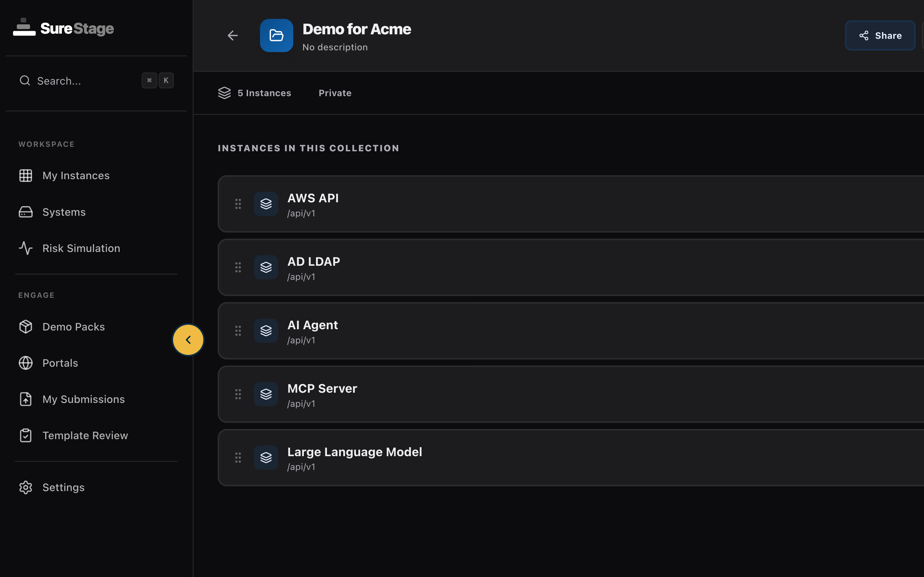Click the Demo Packs cube icon
Viewport: 924px width, 577px height.
pyautogui.click(x=25, y=326)
